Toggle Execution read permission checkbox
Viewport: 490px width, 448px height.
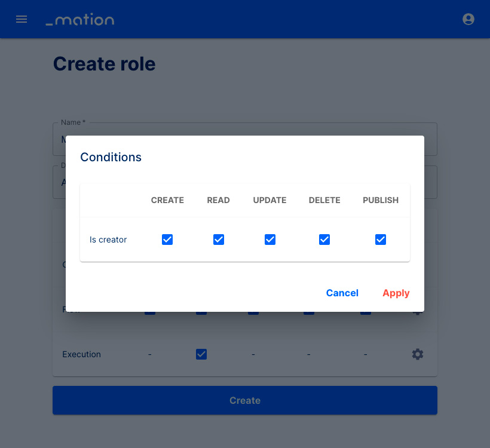point(201,354)
